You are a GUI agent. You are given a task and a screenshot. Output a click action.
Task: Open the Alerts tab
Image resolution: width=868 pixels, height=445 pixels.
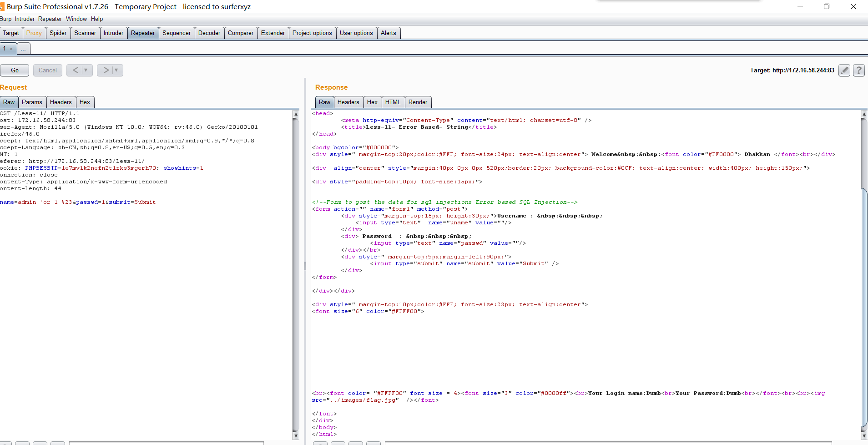click(389, 33)
